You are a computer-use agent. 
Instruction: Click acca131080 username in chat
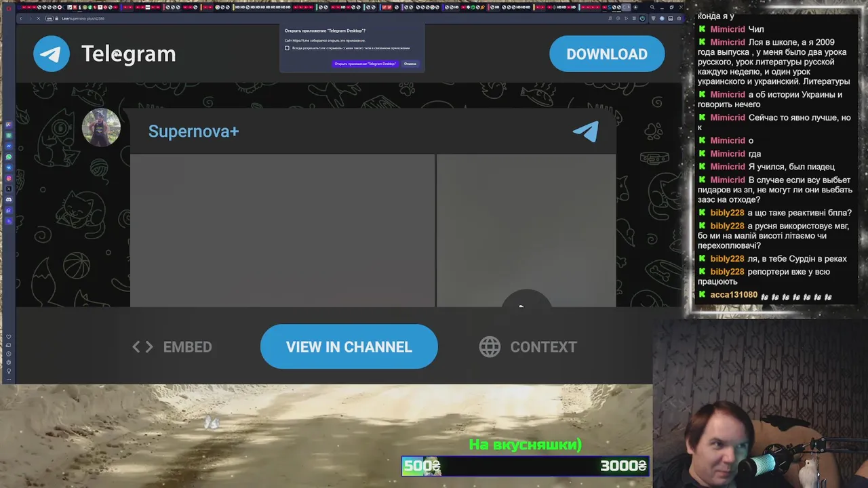[x=734, y=295]
